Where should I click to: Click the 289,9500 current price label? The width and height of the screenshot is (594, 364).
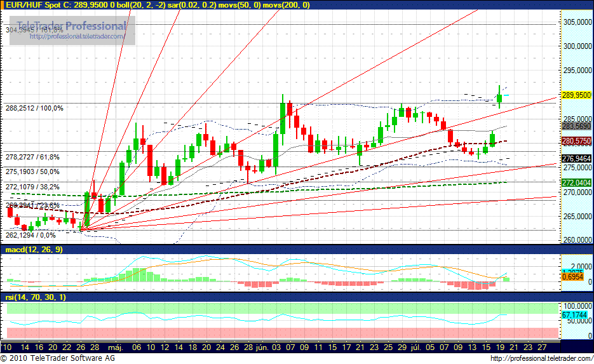576,95
